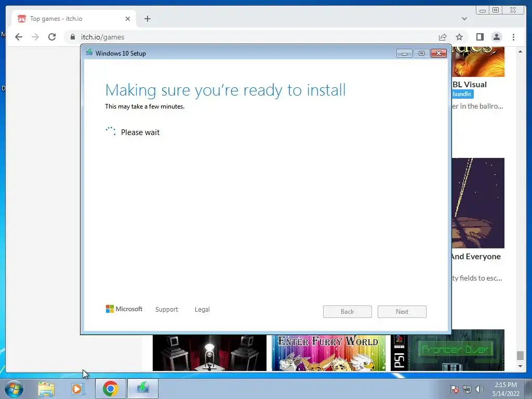Click the share page icon in address bar
The width and height of the screenshot is (532, 399).
[x=443, y=37]
